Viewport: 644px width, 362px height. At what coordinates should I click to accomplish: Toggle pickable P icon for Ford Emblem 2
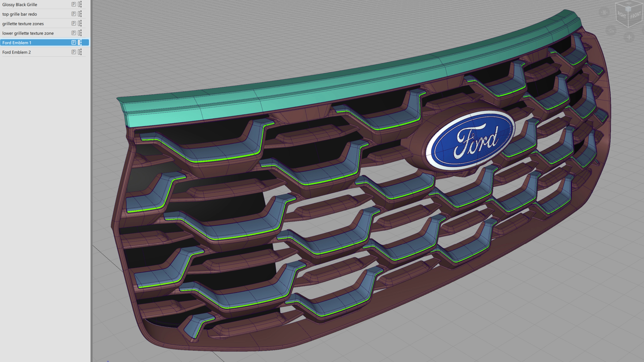click(74, 52)
